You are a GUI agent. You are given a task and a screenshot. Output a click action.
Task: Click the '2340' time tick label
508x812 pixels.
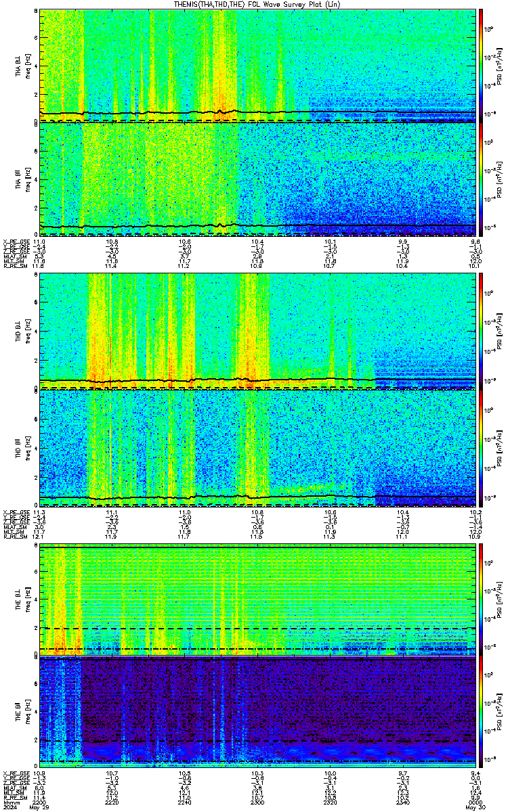[404, 803]
